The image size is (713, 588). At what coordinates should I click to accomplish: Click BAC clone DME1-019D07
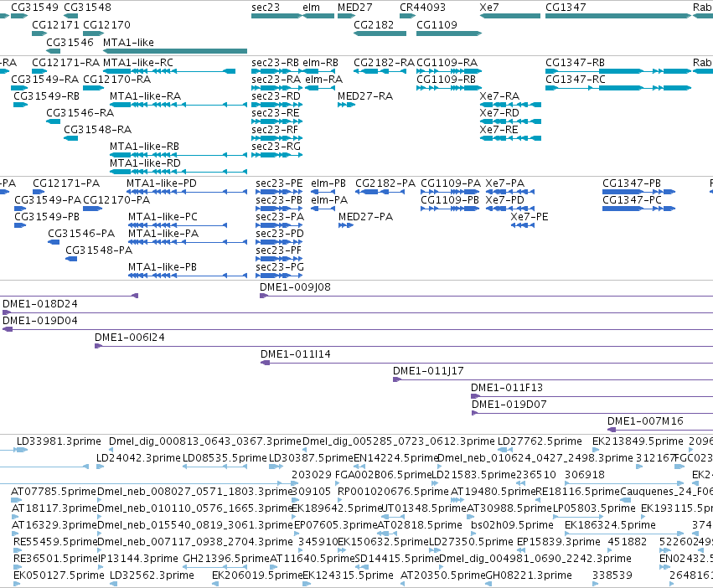coord(592,414)
